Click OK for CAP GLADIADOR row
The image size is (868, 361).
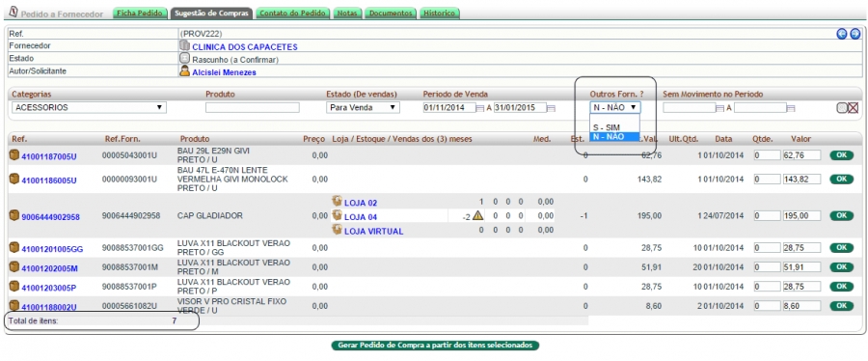click(x=841, y=215)
